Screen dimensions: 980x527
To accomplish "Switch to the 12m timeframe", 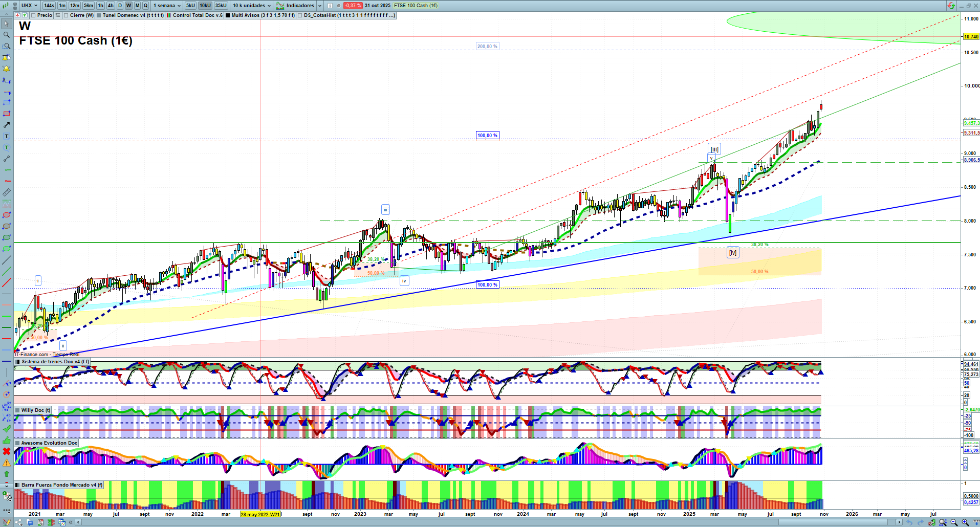I will click(x=75, y=6).
